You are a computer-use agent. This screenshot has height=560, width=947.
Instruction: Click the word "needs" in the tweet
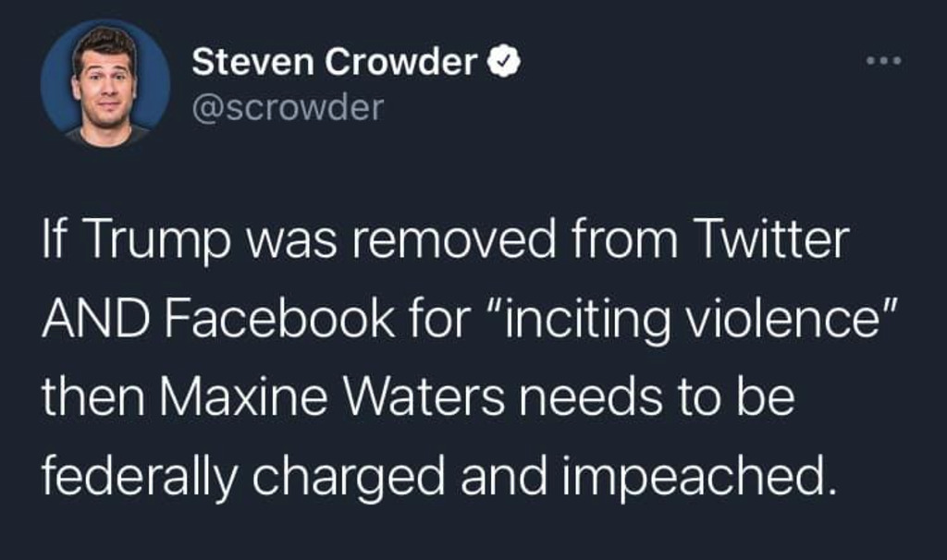[x=601, y=397]
